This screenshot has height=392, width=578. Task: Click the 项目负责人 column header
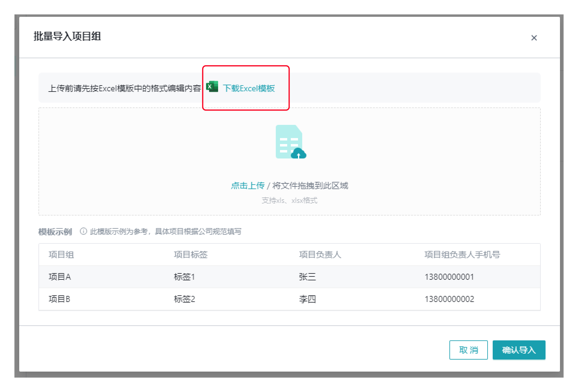click(x=320, y=255)
